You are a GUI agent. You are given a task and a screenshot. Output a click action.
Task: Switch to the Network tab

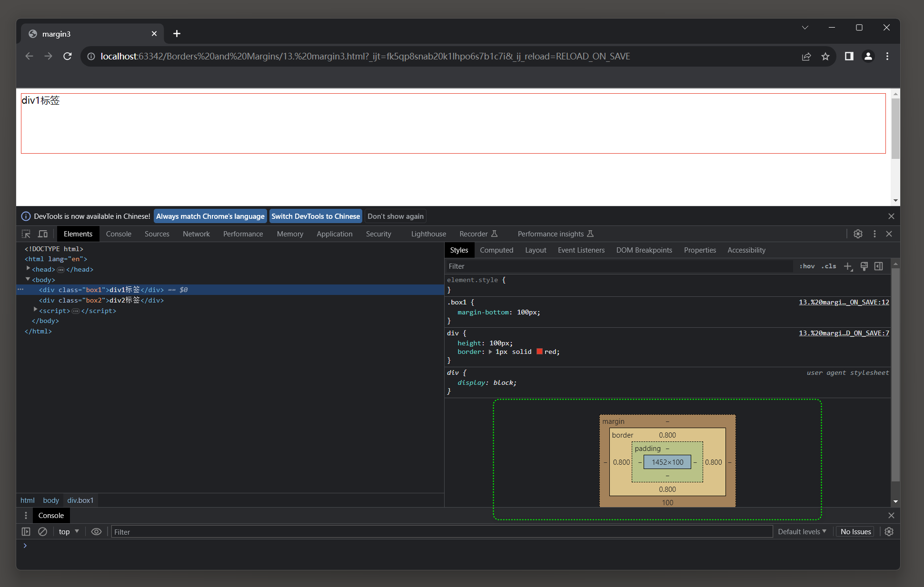196,234
